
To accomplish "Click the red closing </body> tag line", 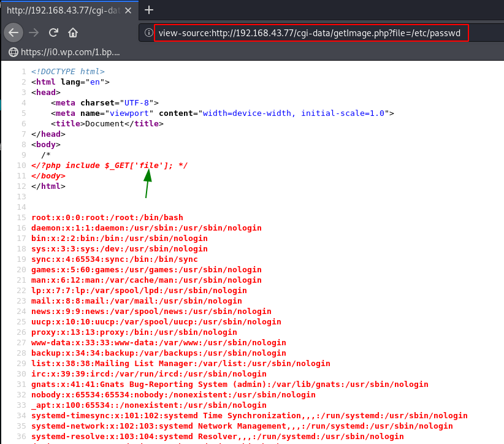I will [x=48, y=176].
